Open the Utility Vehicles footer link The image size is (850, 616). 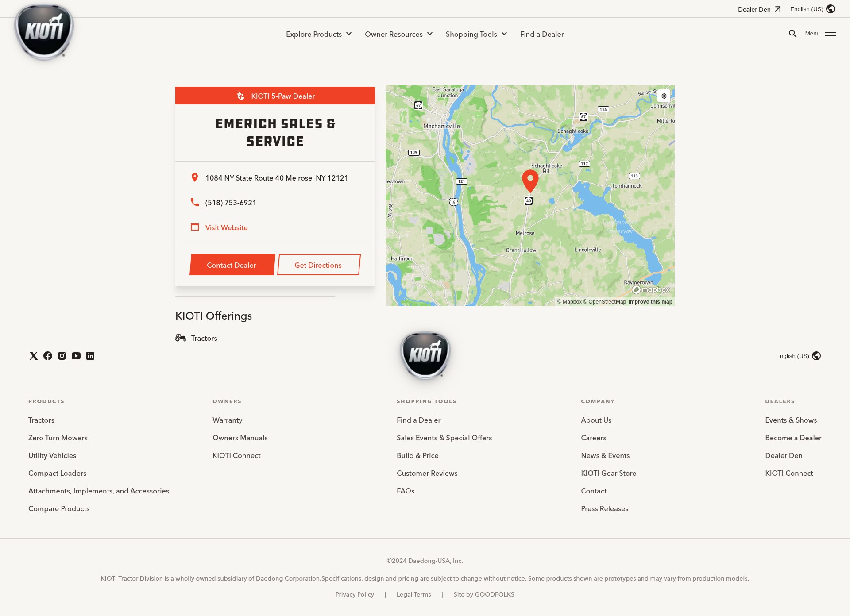52,455
